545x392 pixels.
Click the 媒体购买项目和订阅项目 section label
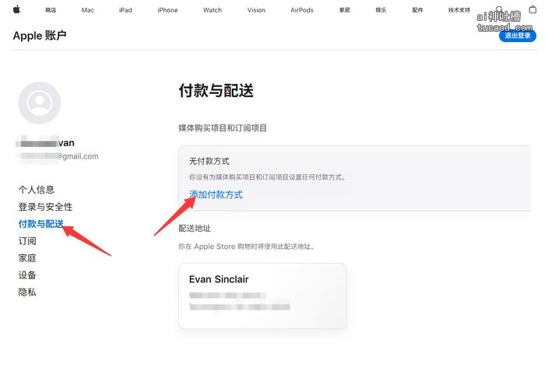(x=223, y=128)
